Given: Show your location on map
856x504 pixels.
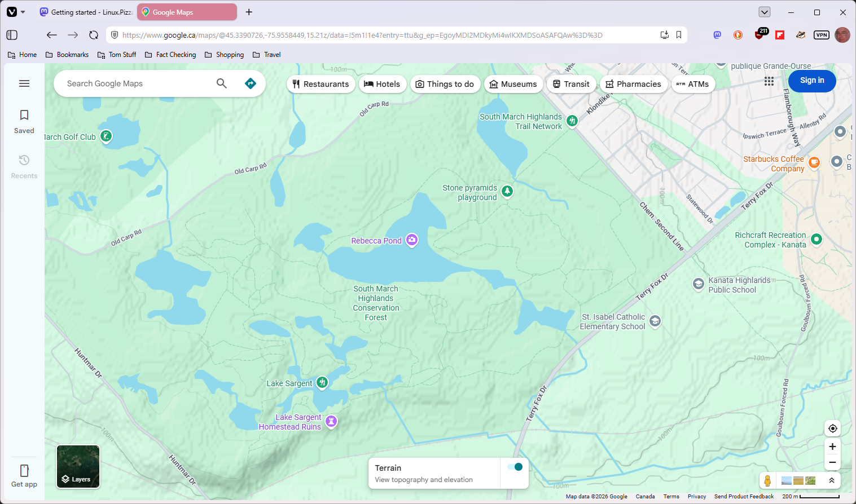Looking at the screenshot, I should coord(833,428).
